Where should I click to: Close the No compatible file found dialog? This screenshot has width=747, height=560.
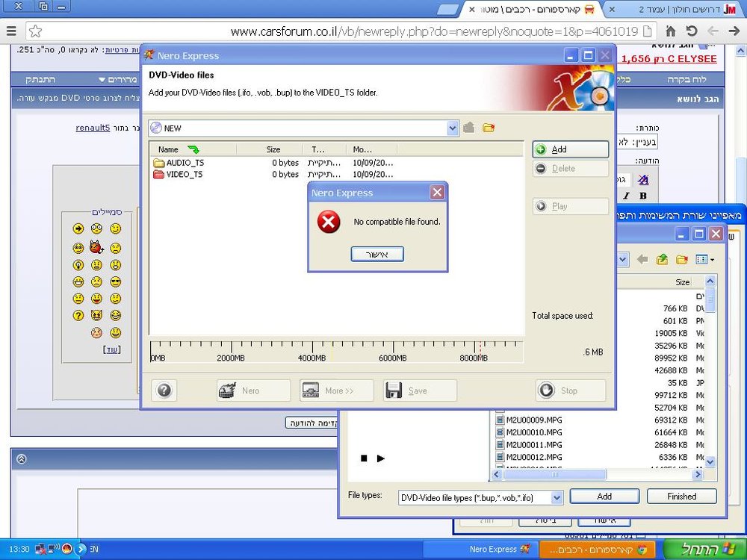click(437, 192)
